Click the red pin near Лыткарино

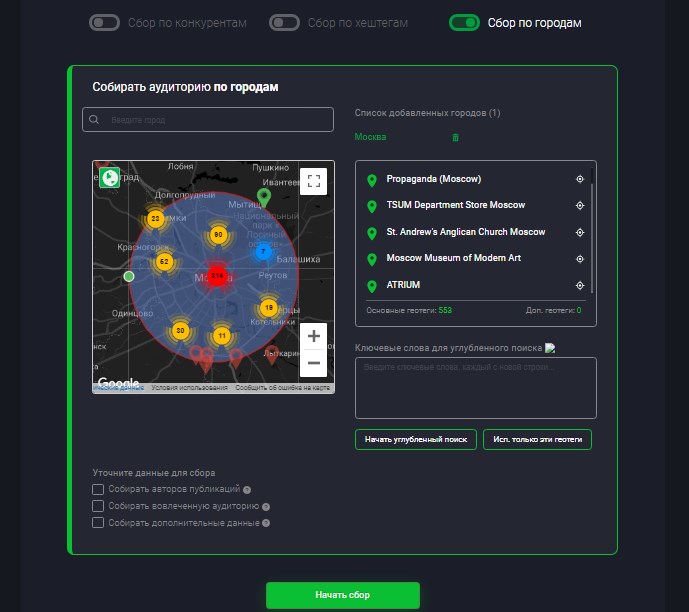click(272, 355)
